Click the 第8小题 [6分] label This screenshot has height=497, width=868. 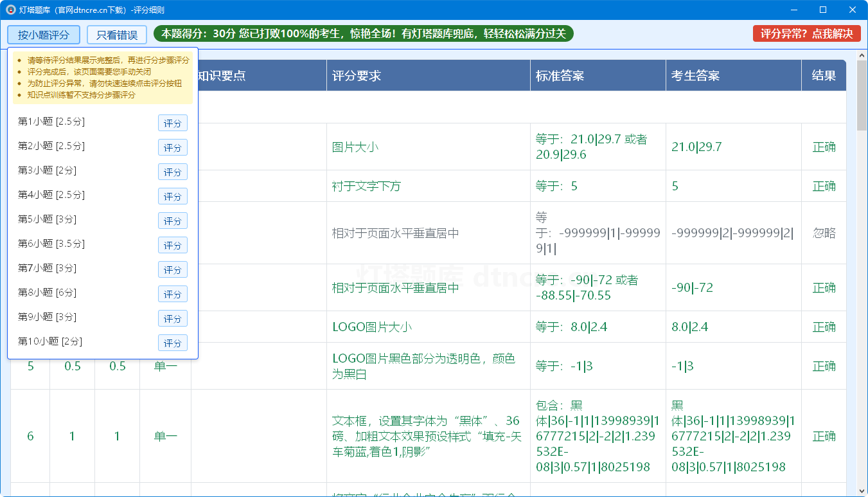pyautogui.click(x=48, y=293)
